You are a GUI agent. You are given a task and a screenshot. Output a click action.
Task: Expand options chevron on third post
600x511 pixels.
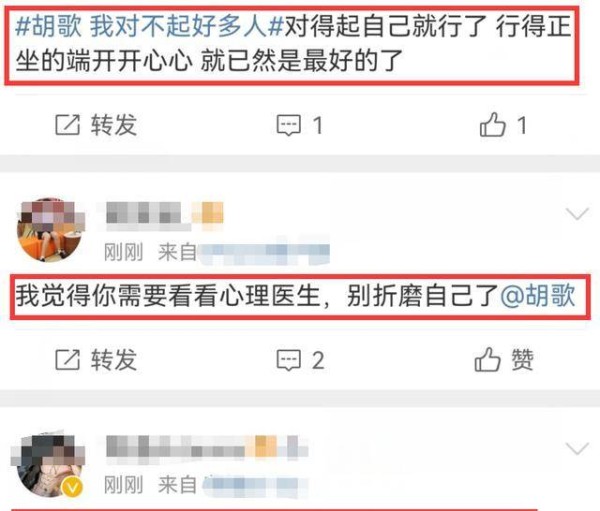[x=577, y=448]
